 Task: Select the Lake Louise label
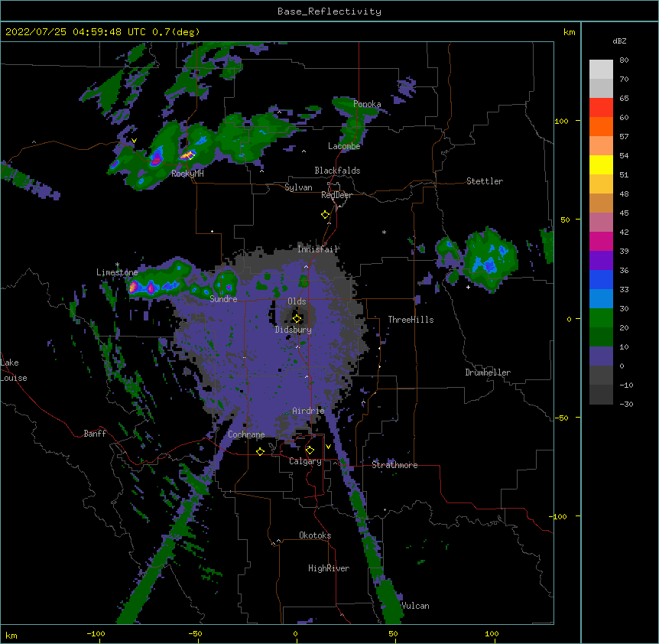pos(14,370)
